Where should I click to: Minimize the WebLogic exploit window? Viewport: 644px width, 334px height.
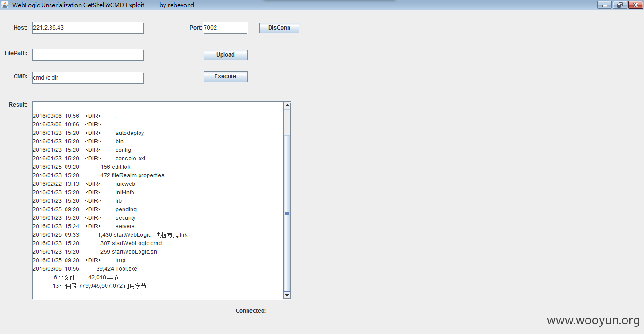click(604, 5)
